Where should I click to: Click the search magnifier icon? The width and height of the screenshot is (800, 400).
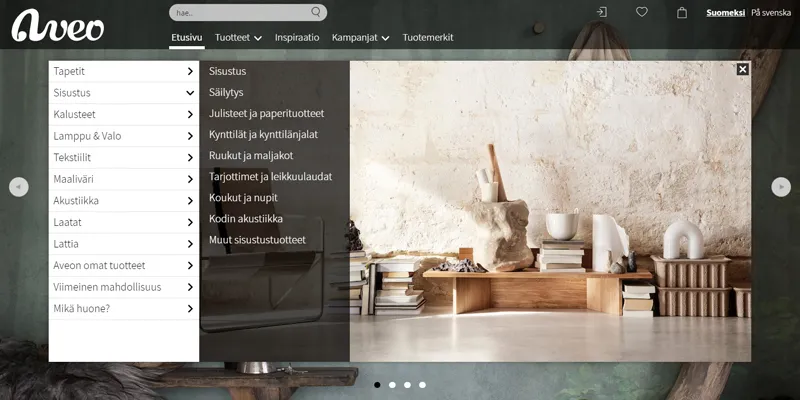point(316,13)
